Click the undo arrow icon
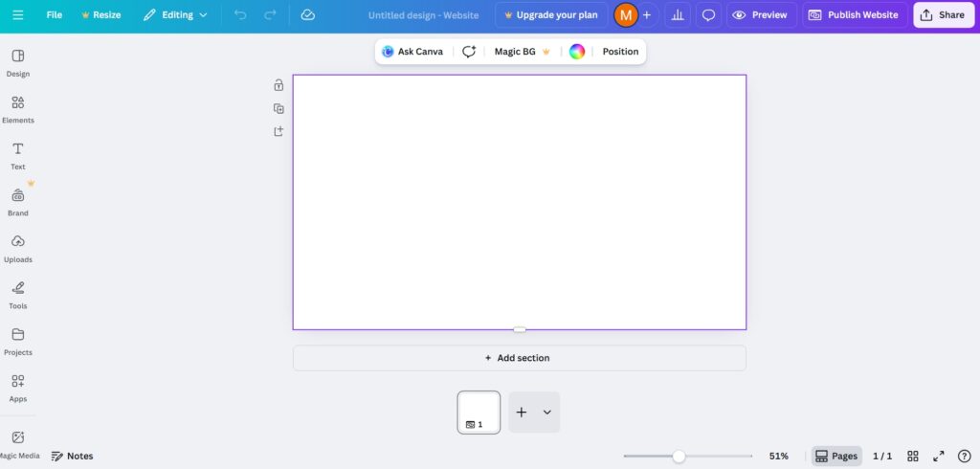980x469 pixels. pos(240,15)
